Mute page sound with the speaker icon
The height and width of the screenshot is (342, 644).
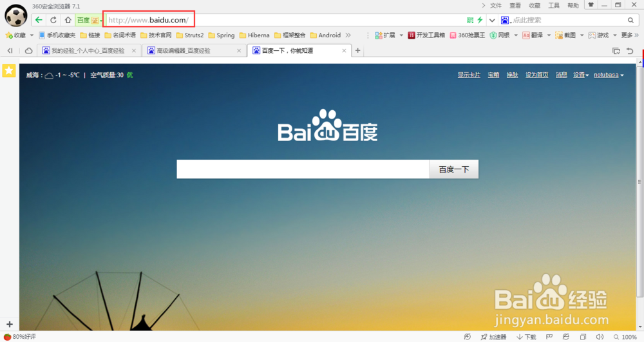600,337
